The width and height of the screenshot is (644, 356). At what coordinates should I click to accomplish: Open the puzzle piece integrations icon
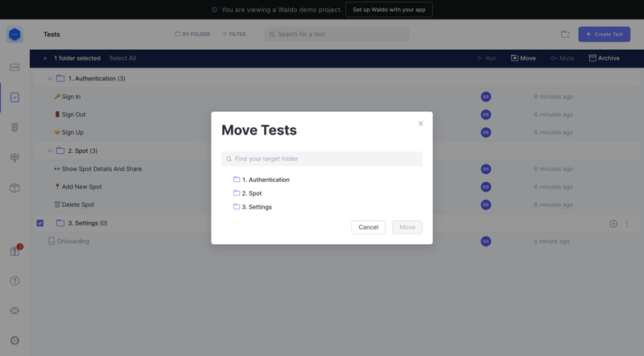(x=14, y=311)
